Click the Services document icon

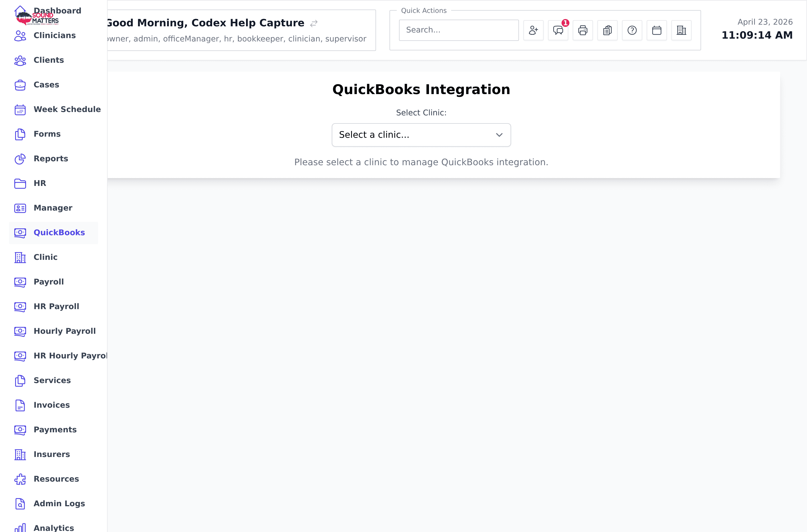(20, 381)
